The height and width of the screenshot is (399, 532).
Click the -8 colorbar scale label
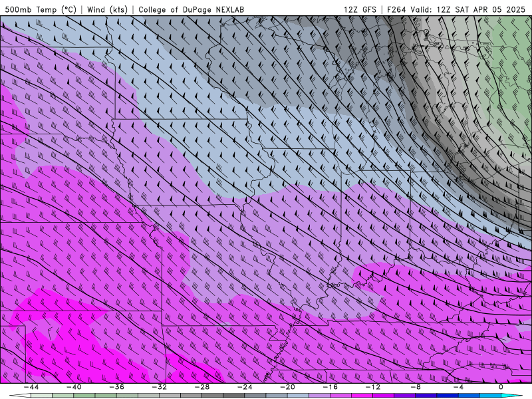pos(416,387)
